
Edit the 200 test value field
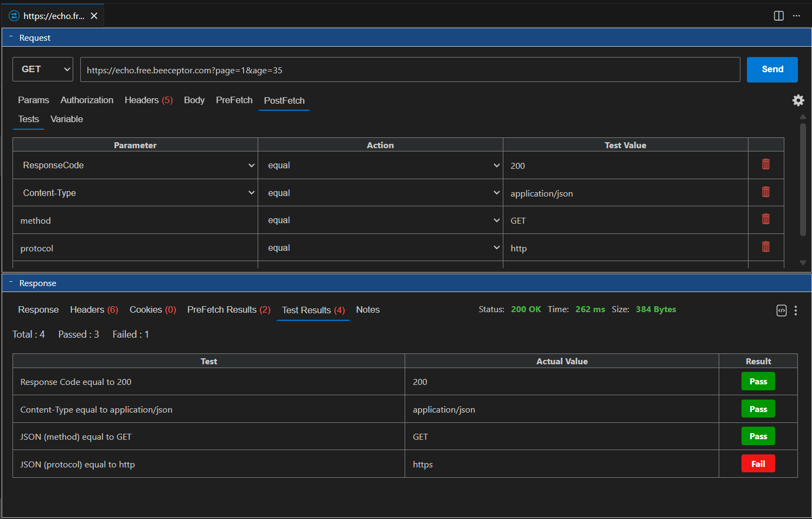pyautogui.click(x=625, y=166)
